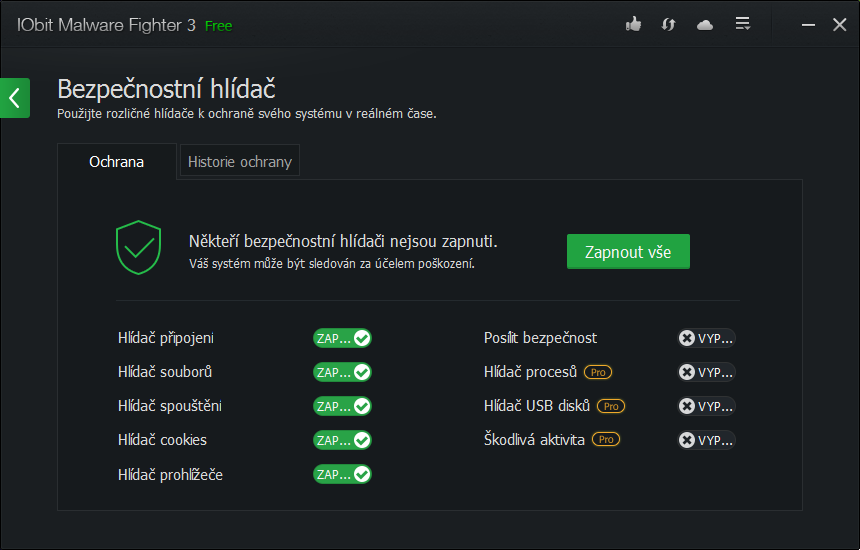Toggle Hlídač spouštěni switch

(342, 406)
